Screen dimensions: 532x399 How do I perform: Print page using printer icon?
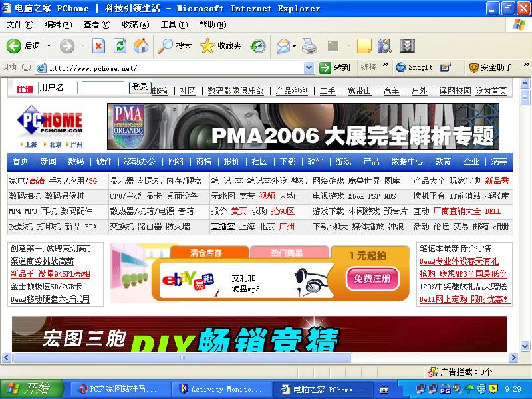309,46
